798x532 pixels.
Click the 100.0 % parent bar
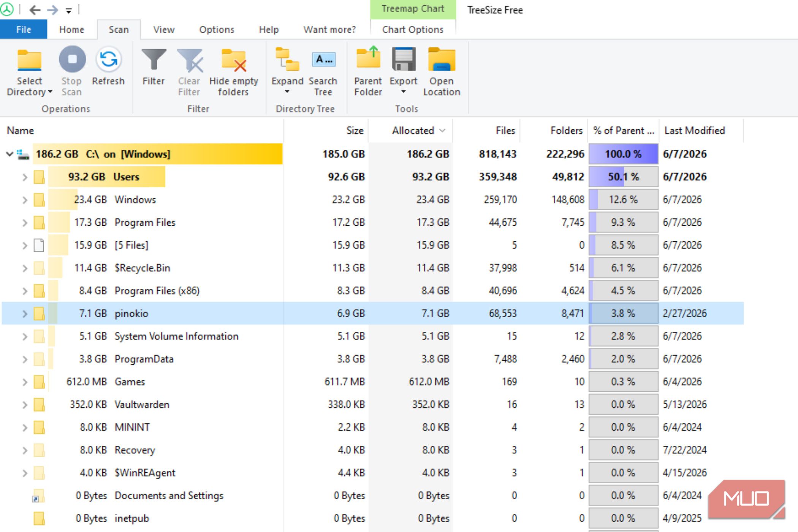(623, 154)
